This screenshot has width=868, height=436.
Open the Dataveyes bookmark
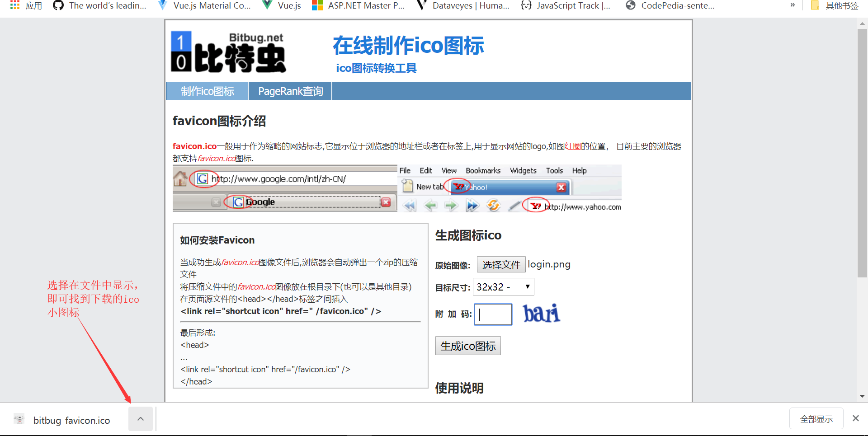pos(462,5)
